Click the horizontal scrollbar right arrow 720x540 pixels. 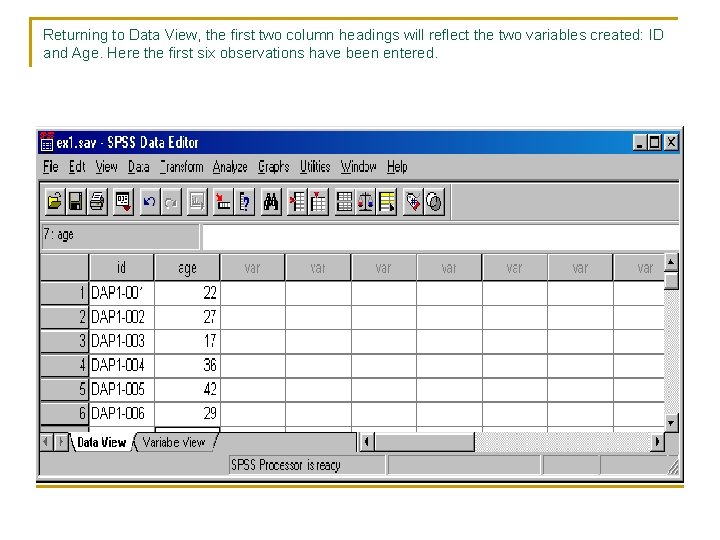[x=658, y=442]
